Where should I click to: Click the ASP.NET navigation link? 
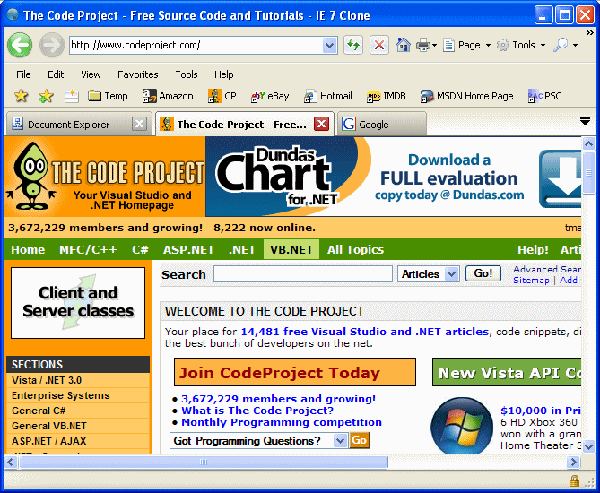tap(188, 250)
